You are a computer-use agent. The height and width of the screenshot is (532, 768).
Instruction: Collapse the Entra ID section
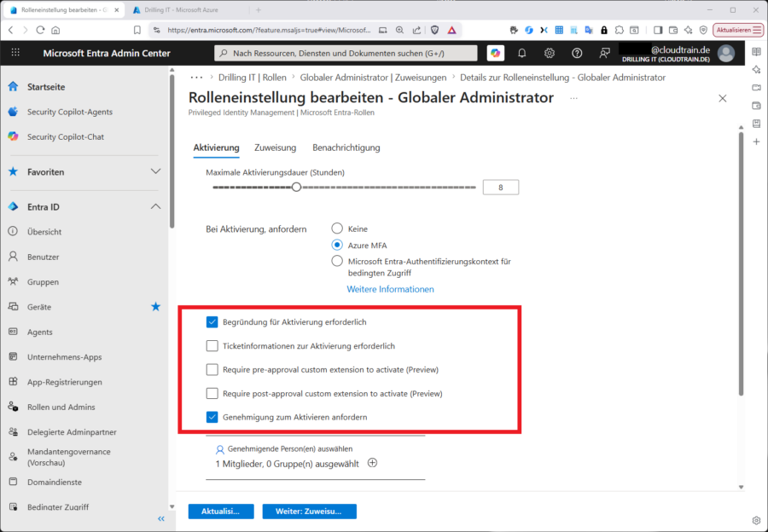point(155,206)
